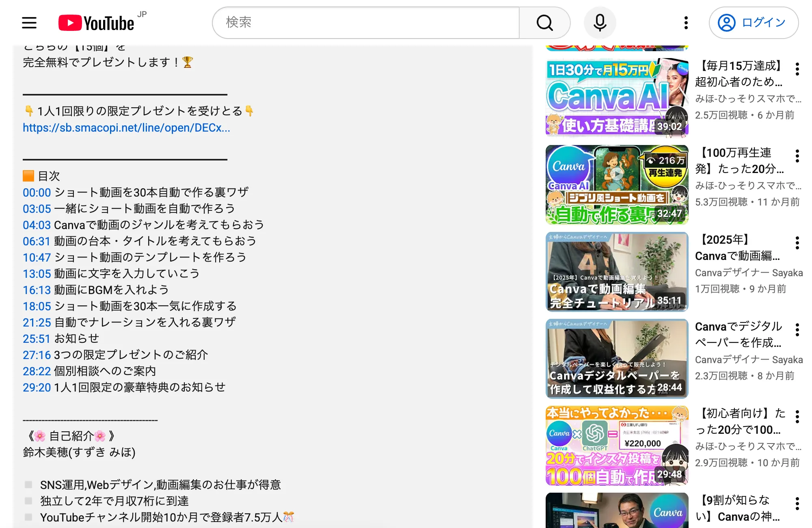812x528 pixels.
Task: Jump to timestamp 21:25
Action: click(x=37, y=322)
